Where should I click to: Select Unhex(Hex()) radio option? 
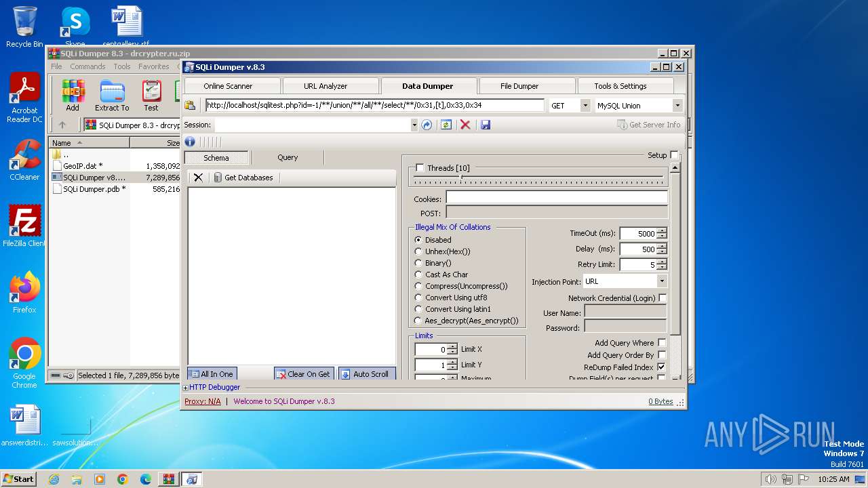[418, 251]
